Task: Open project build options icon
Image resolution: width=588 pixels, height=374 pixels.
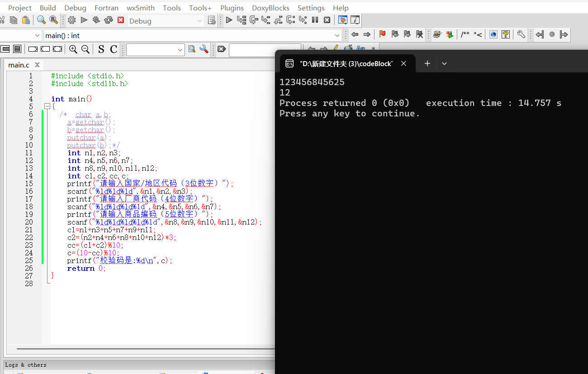Action: 211,20
